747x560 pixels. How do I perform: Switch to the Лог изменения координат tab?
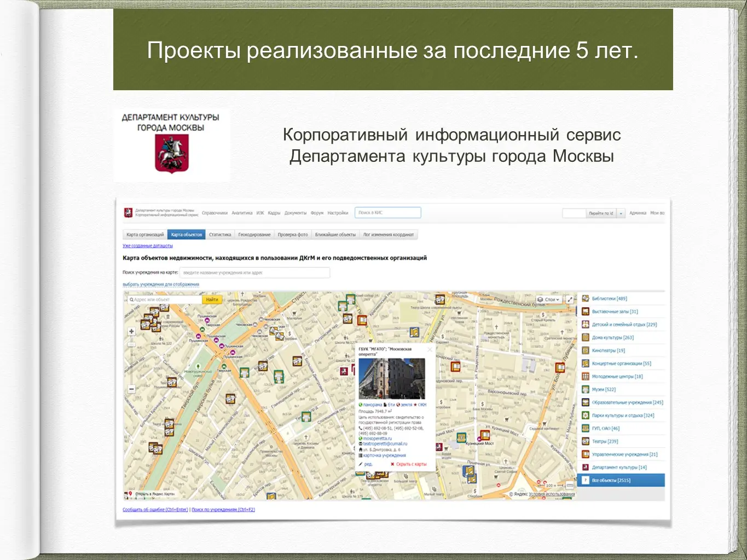(x=389, y=235)
